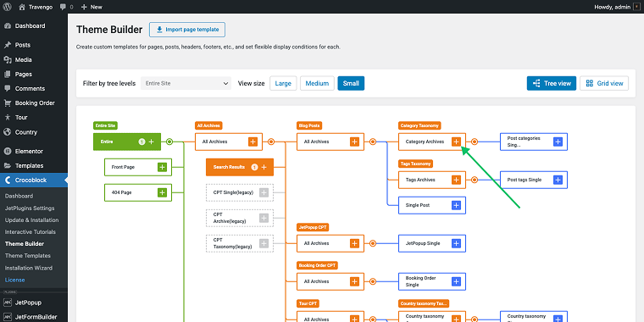Viewport: 644px width, 322px height.
Task: Click the Import page template button
Action: point(187,30)
